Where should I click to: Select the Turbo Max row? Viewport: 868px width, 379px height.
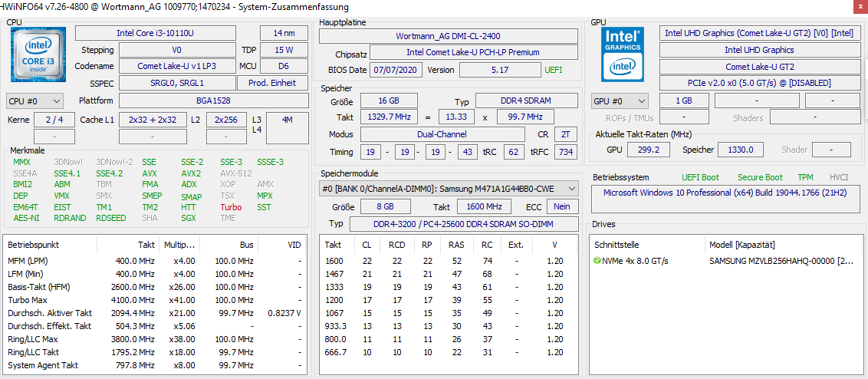coord(155,300)
